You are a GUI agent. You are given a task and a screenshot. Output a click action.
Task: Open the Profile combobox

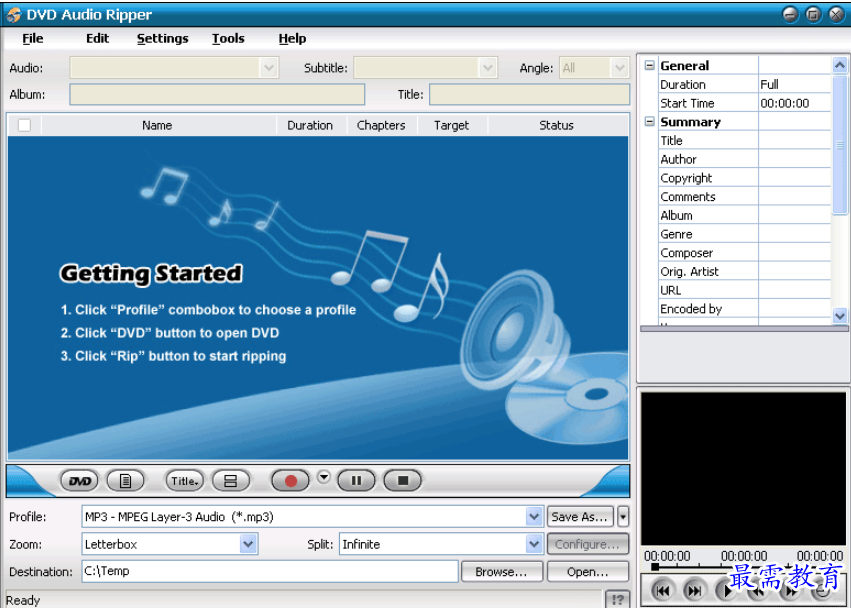coord(534,517)
